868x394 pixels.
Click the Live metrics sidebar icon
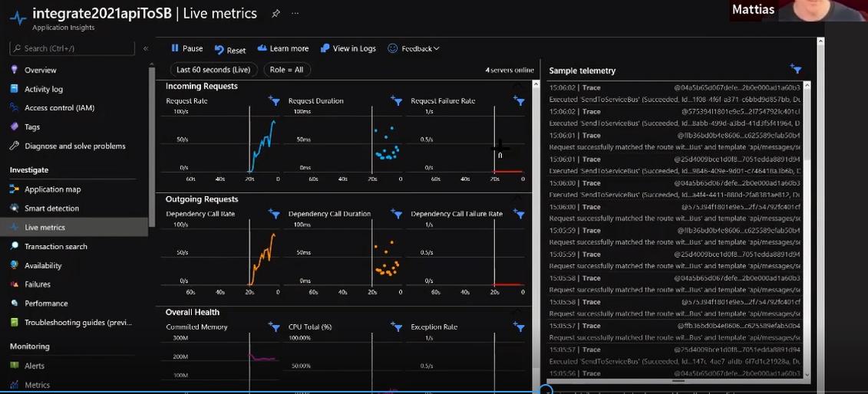[x=15, y=227]
